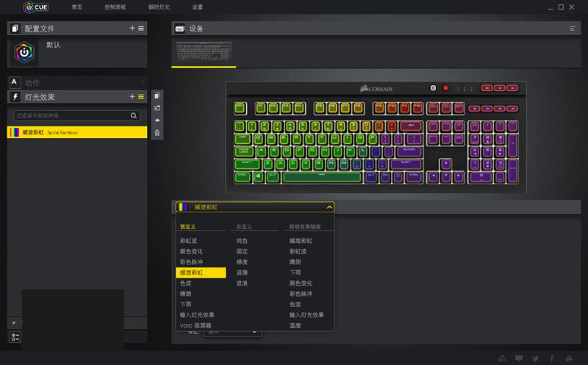This screenshot has width=588, height=365.
Task: Click the ESC key on the keyboard
Action: coord(240,108)
